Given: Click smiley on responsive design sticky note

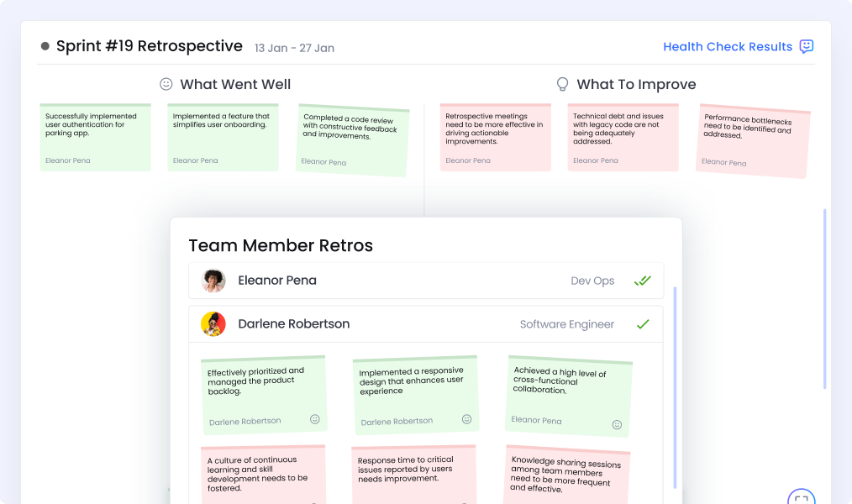Looking at the screenshot, I should click(466, 418).
